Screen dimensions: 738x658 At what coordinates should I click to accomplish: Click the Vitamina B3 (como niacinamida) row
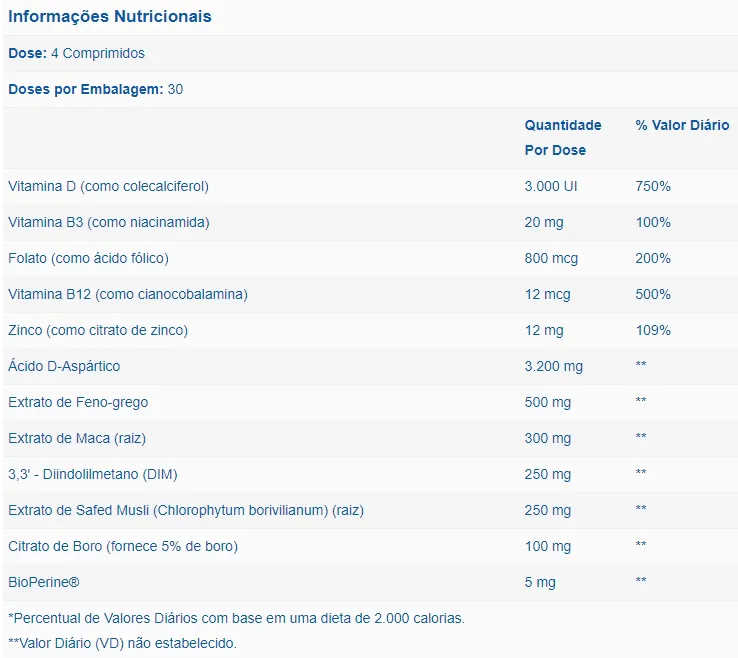[108, 222]
